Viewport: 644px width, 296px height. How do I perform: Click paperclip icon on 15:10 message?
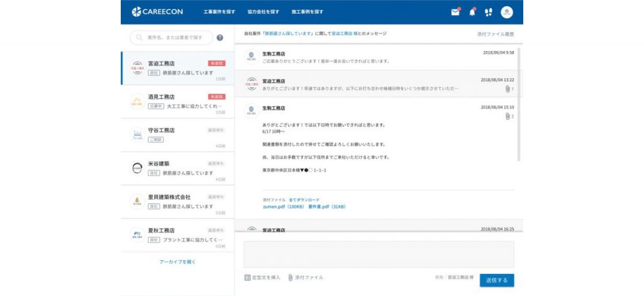(508, 117)
